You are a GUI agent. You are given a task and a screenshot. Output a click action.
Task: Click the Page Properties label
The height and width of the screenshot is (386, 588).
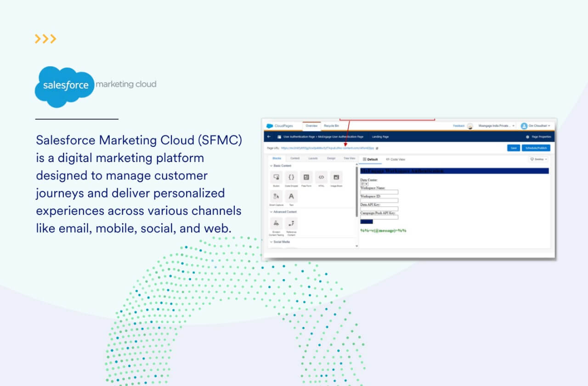click(541, 137)
